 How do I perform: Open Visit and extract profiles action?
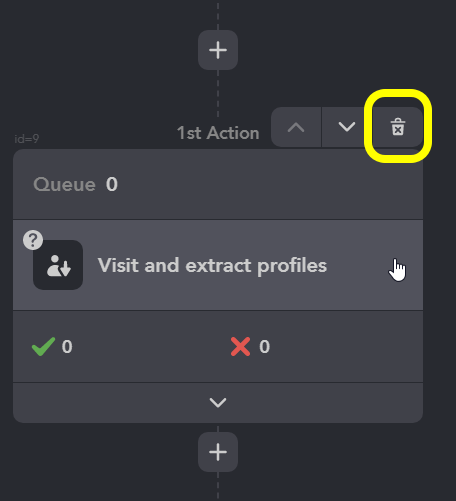pyautogui.click(x=218, y=265)
